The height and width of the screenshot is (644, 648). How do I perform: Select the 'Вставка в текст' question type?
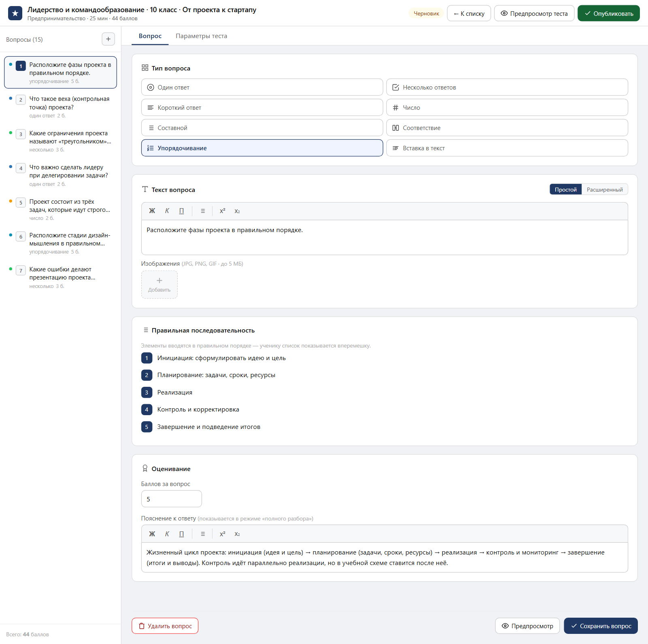[507, 148]
